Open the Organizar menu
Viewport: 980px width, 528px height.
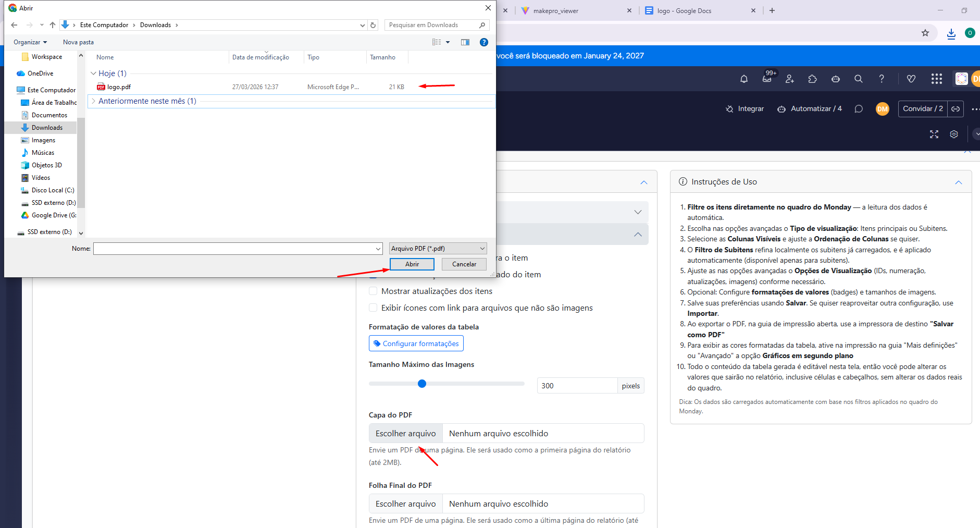(x=30, y=42)
